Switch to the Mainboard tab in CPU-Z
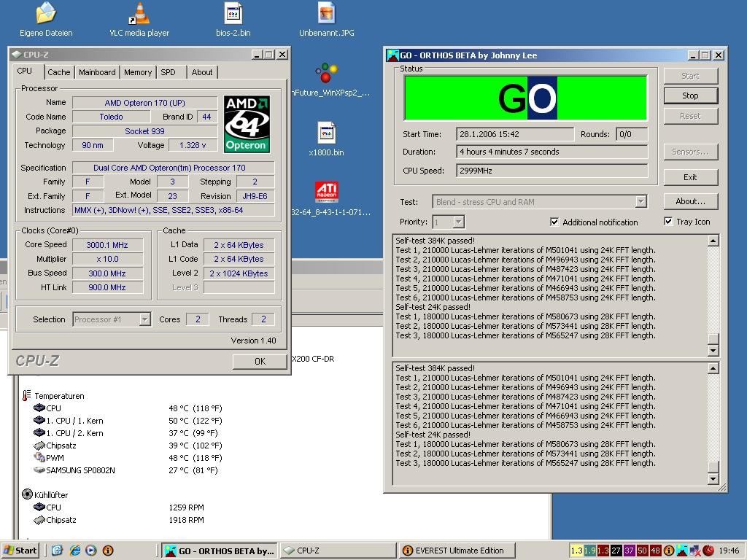Image resolution: width=747 pixels, height=560 pixels. click(x=97, y=72)
